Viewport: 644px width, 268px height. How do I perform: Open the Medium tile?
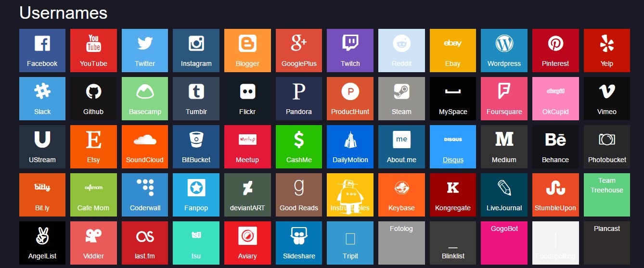point(504,147)
